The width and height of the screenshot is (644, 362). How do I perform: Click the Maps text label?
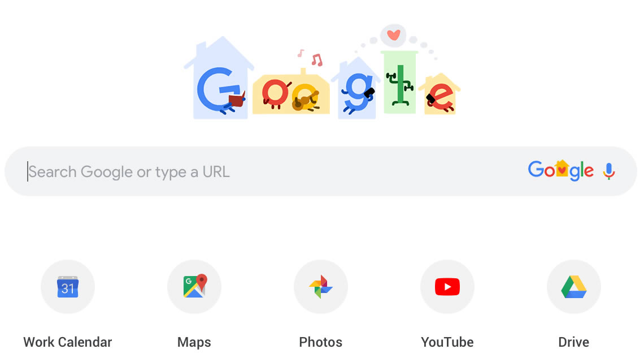(194, 342)
